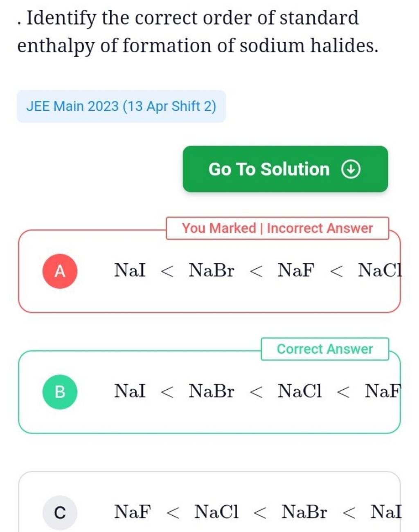Image resolution: width=419 pixels, height=532 pixels.
Task: Click the 'Correct Answer' label
Action: click(324, 349)
